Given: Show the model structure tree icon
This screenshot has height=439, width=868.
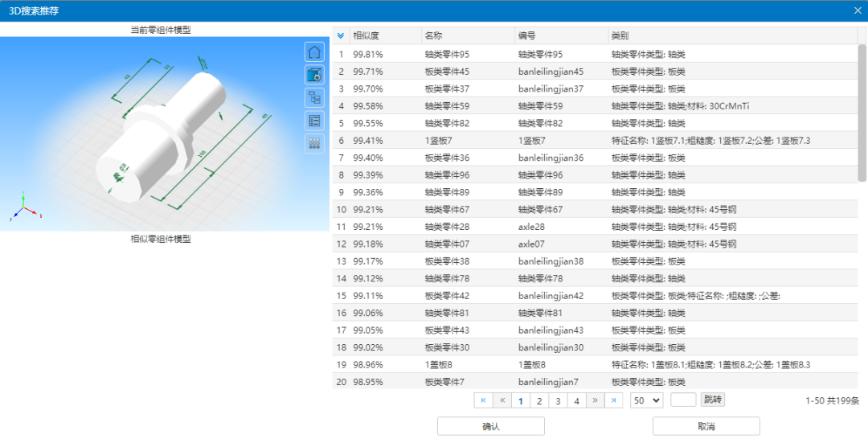Looking at the screenshot, I should click(x=314, y=97).
